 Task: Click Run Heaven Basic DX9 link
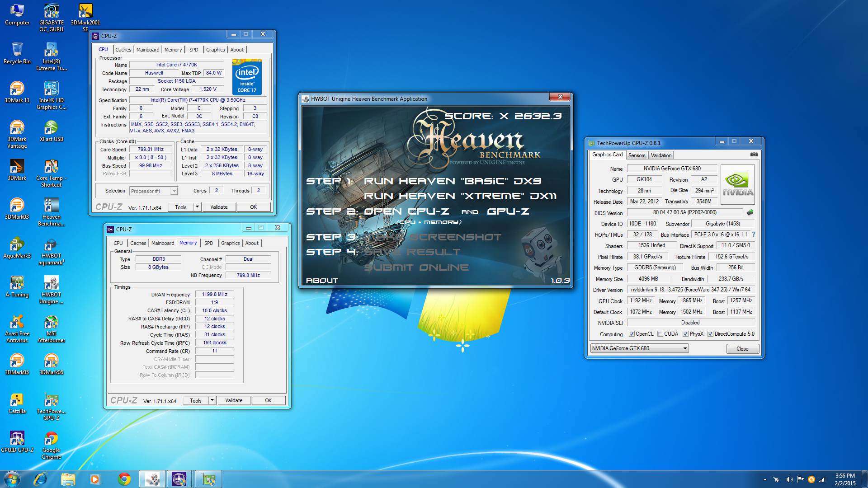click(453, 181)
